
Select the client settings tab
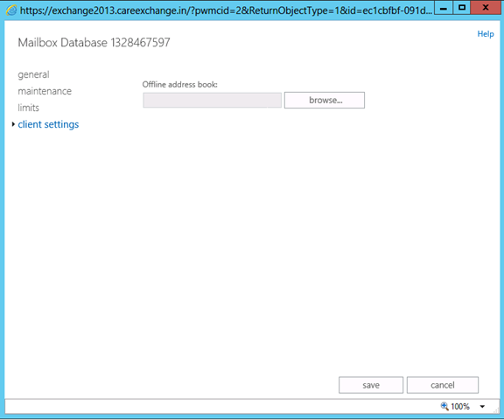coord(48,124)
